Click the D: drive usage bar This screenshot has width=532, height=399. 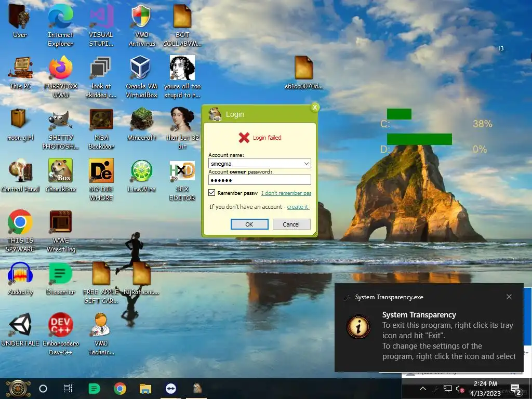[419, 139]
